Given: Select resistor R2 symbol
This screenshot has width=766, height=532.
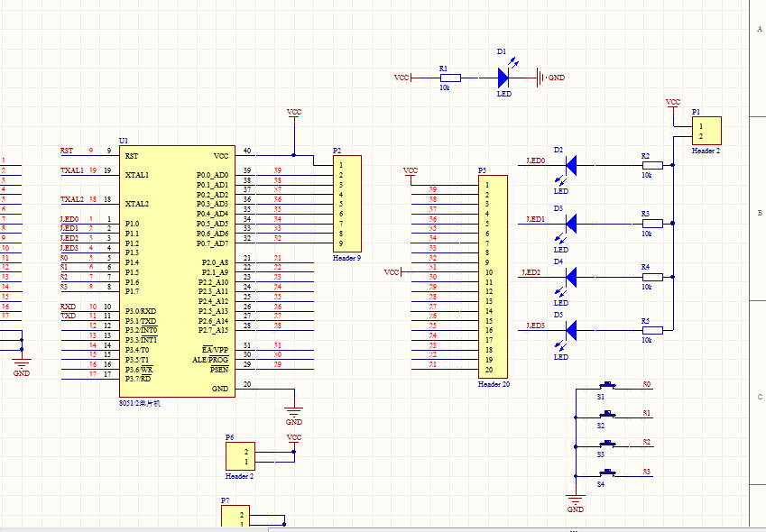Looking at the screenshot, I should [652, 165].
